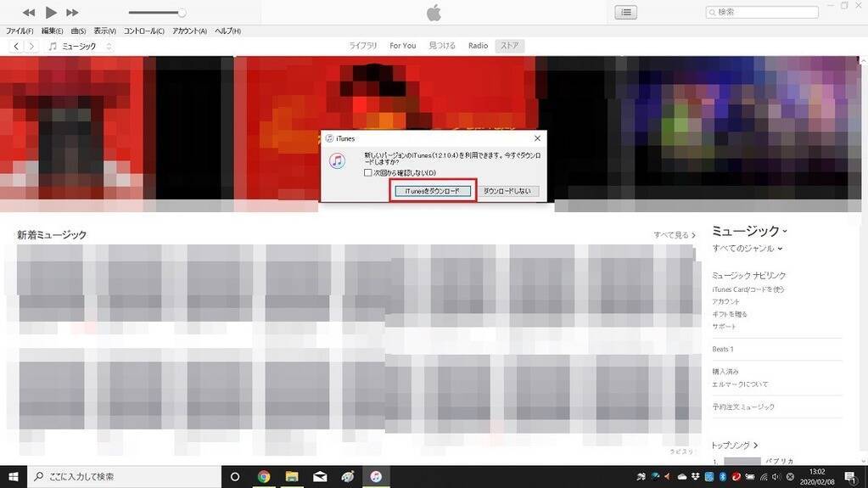Open the Windows Start menu

coord(14,476)
